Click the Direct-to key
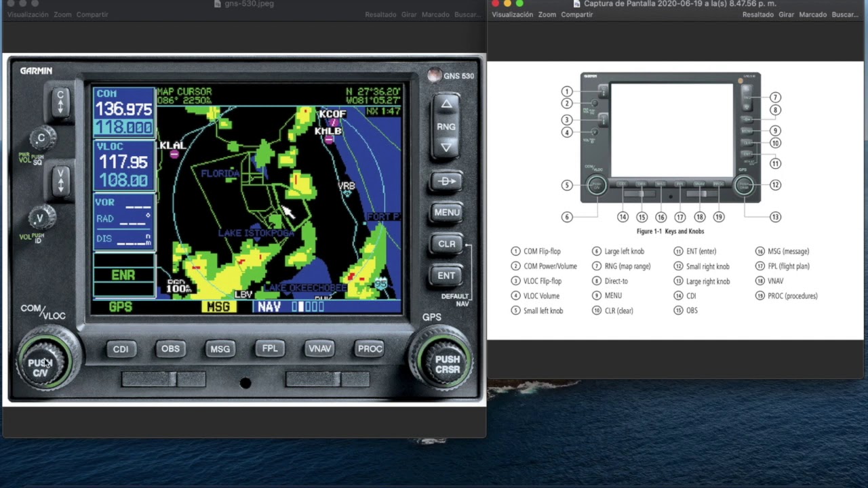Screen dimensions: 868x488 (447, 181)
